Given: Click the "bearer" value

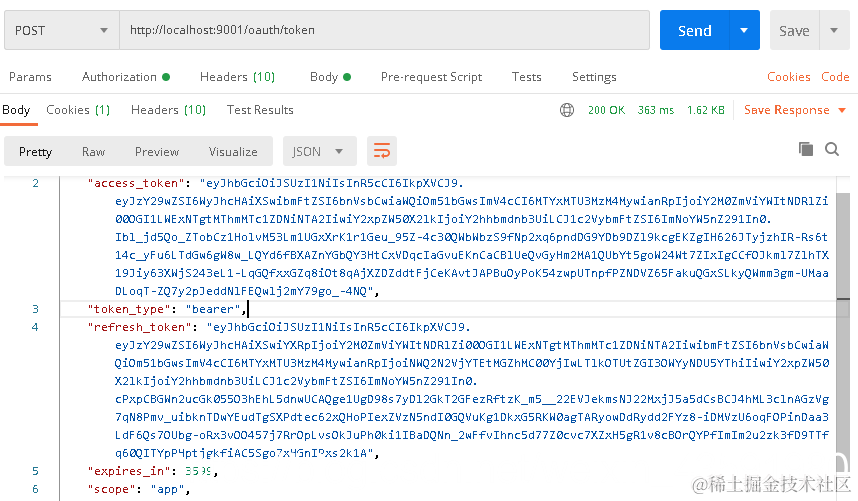Looking at the screenshot, I should click(213, 309).
